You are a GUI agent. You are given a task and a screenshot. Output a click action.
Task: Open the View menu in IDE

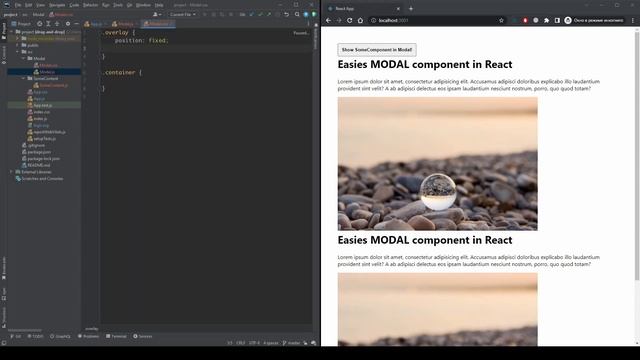click(40, 5)
